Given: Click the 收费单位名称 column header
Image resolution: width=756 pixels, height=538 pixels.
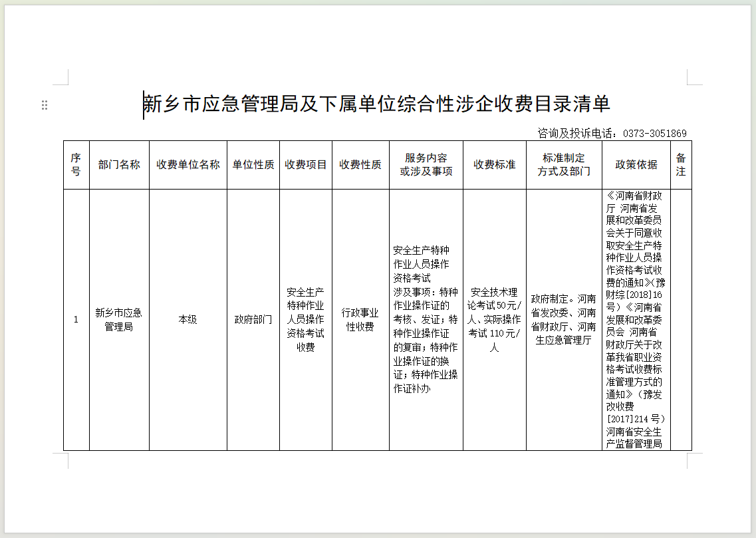Looking at the screenshot, I should coord(188,164).
